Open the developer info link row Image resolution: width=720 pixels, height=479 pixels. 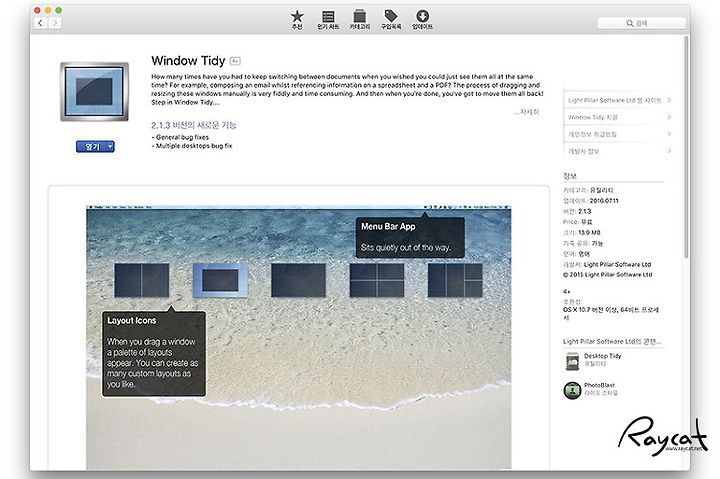[x=617, y=151]
